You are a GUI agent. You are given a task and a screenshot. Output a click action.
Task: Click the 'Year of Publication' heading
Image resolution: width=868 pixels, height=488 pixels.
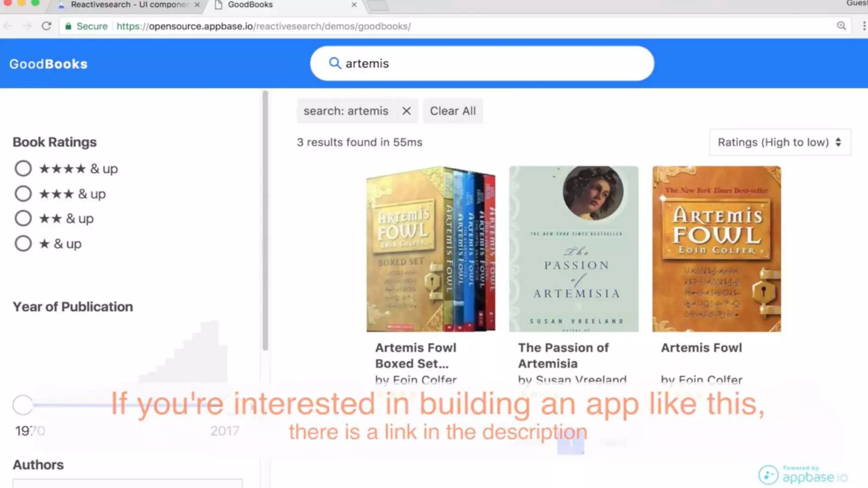73,307
